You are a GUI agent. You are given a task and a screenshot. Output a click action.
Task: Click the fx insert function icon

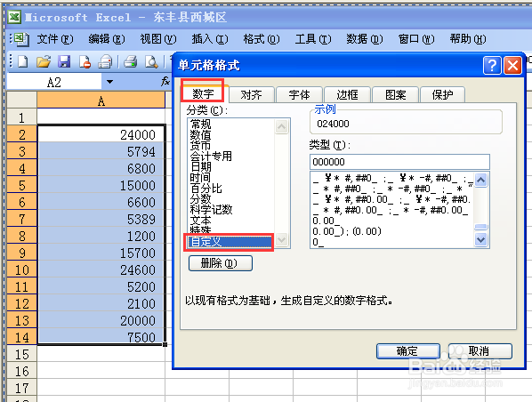tap(165, 82)
